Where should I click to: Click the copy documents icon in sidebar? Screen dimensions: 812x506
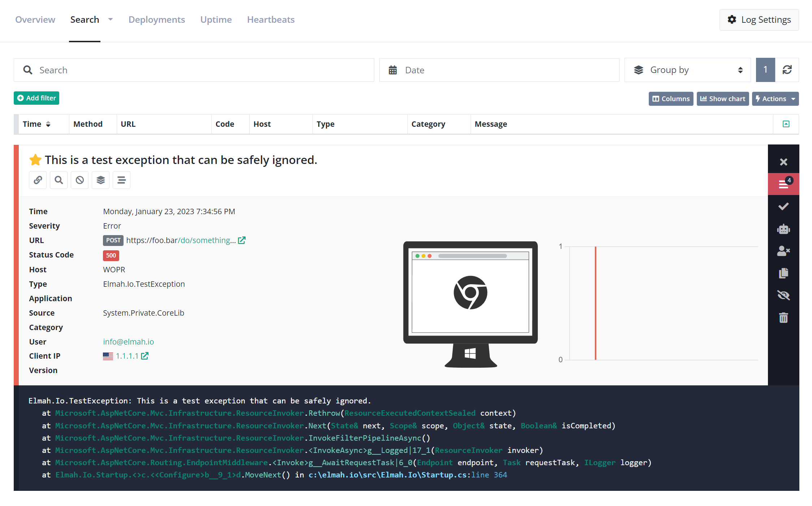tap(783, 273)
